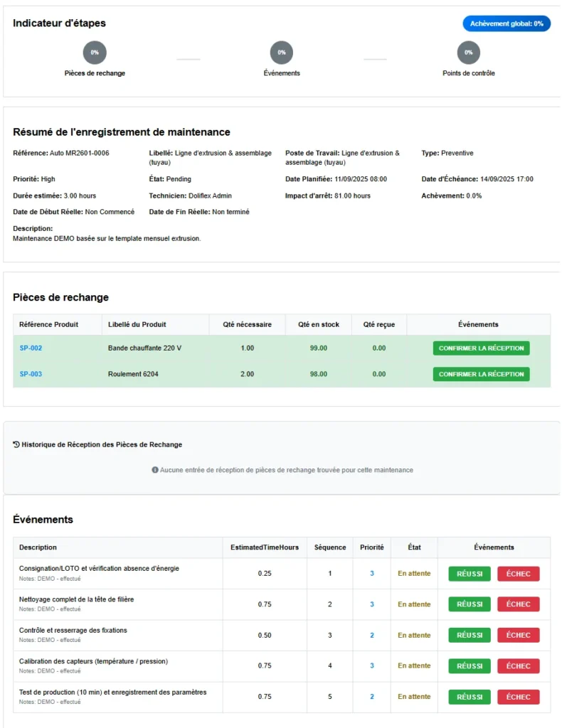Mark Calibration des capteurs as RÉUSSI

tap(469, 666)
